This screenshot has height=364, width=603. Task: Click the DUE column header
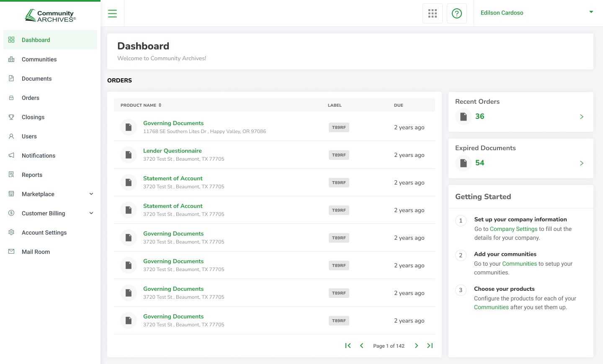(399, 105)
